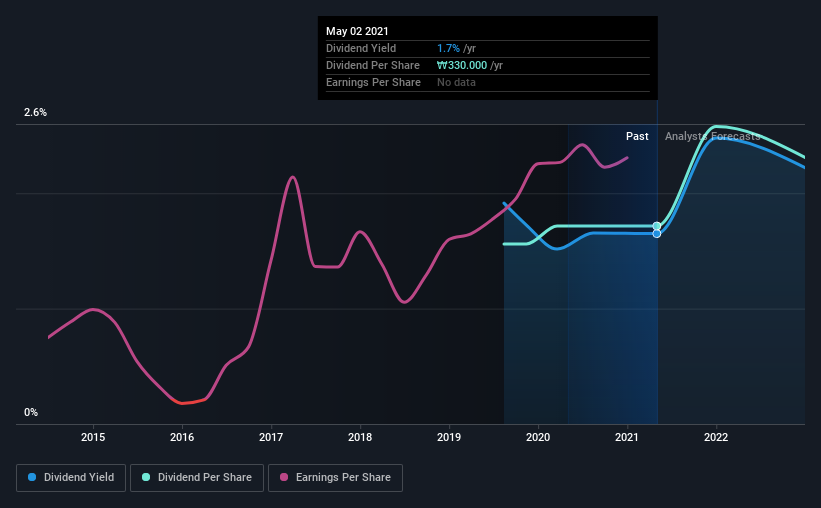Screen dimensions: 821x508
Task: Click the May 02 2021 tooltip header
Action: pos(357,31)
